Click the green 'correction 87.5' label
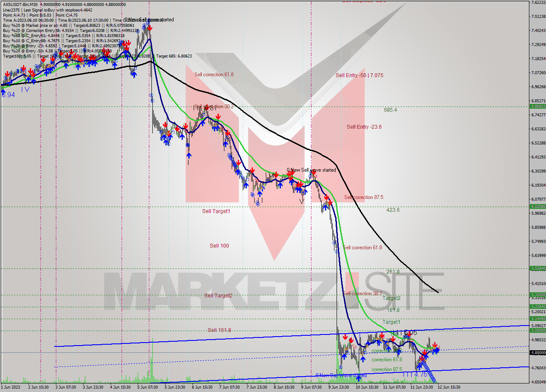Screen dimensions: 546x392 (387, 369)
